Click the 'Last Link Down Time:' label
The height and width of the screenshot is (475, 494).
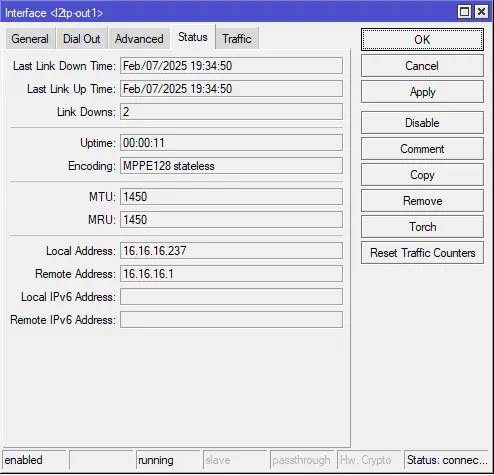pyautogui.click(x=64, y=66)
